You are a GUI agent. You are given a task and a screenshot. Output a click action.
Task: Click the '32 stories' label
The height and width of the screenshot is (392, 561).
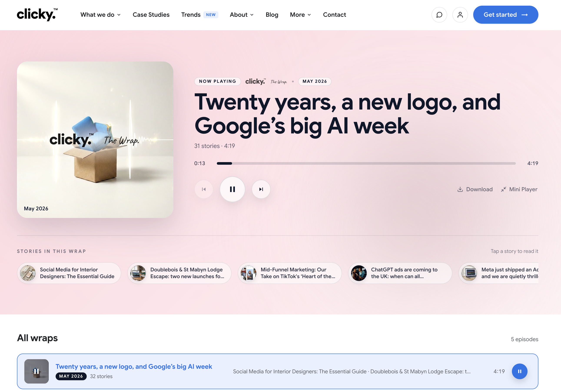101,376
